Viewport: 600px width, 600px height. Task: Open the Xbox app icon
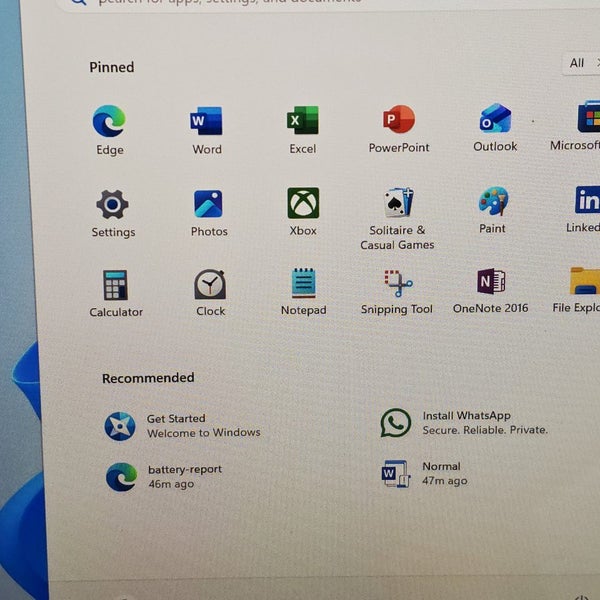coord(303,203)
